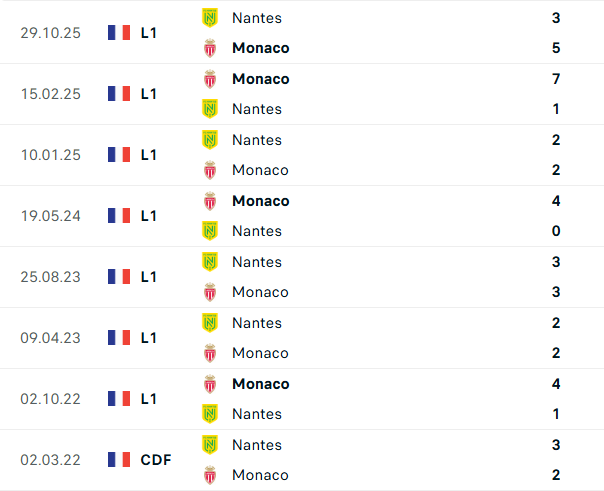Click Nantes crest in the 29.10.25 match
This screenshot has width=604, height=491.
pos(210,17)
